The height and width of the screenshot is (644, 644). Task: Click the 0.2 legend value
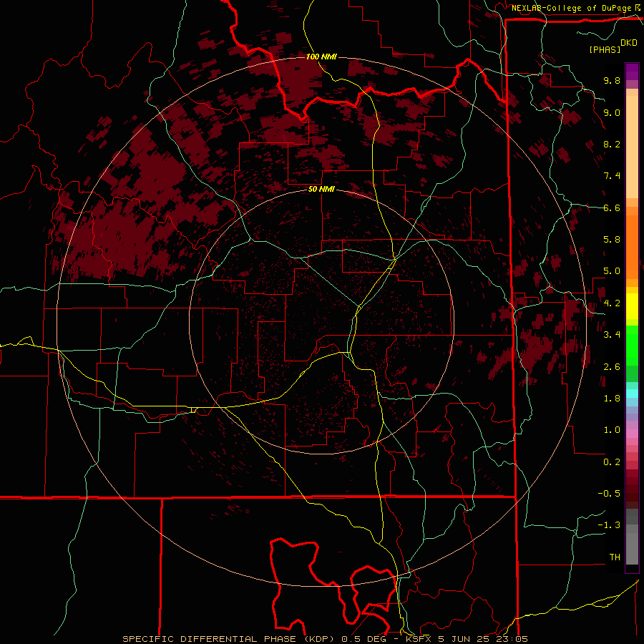click(612, 462)
